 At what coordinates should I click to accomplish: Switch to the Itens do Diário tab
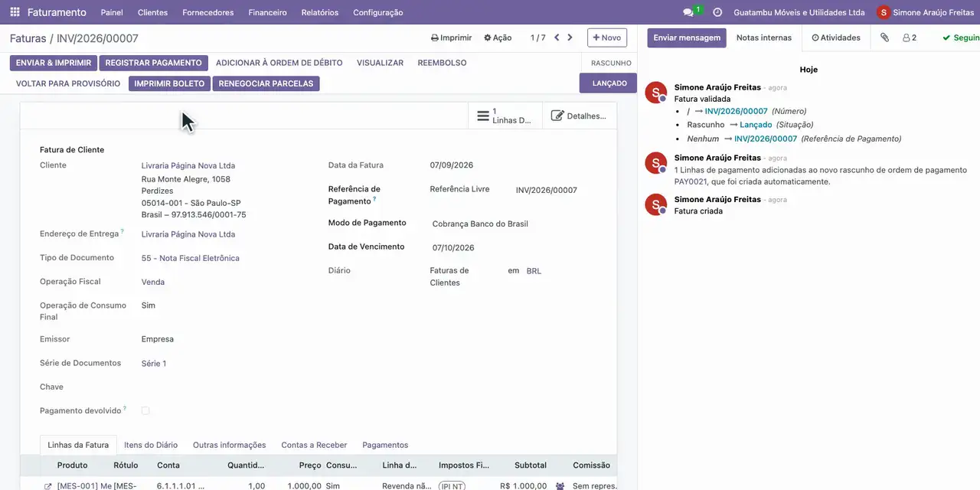(x=151, y=445)
